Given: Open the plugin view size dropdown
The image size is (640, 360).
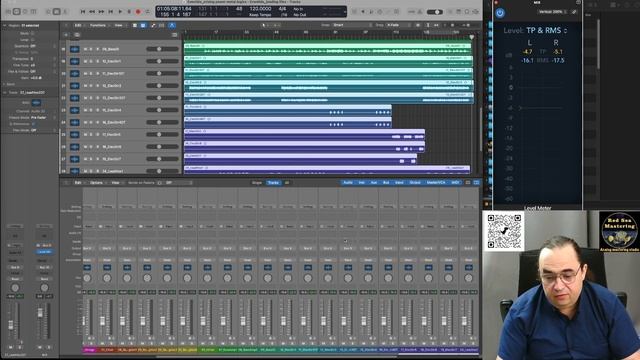Looking at the screenshot, I should [552, 12].
